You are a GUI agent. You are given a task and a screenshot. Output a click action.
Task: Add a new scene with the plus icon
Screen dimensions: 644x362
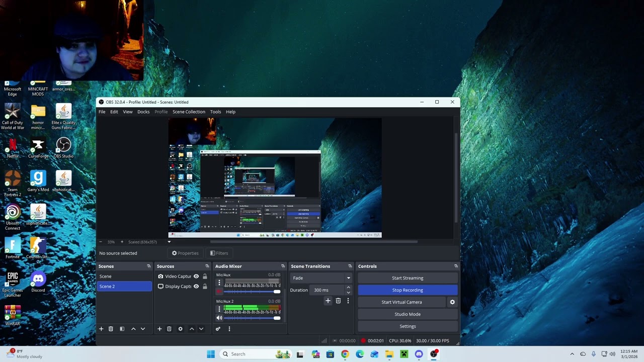[101, 329]
